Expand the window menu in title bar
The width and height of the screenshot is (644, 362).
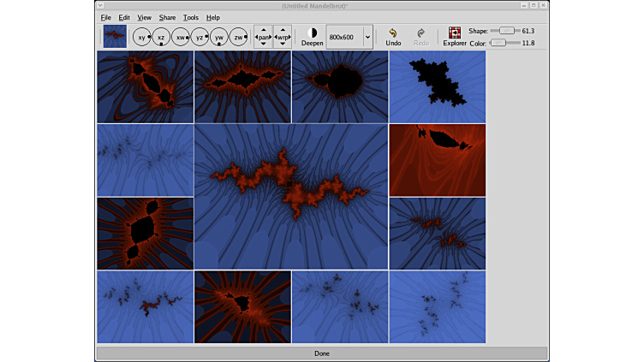(x=100, y=6)
